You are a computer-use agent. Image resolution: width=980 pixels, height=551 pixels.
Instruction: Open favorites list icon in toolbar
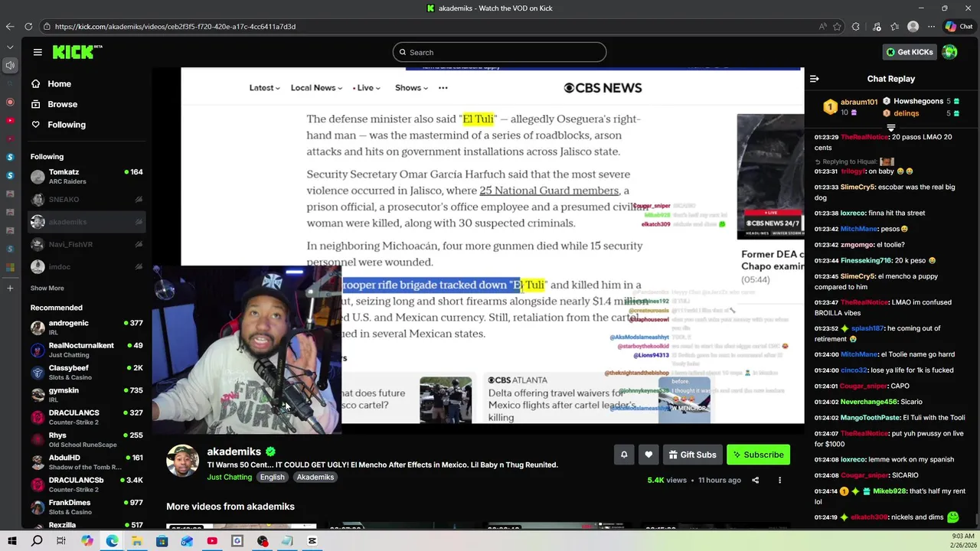pos(894,26)
